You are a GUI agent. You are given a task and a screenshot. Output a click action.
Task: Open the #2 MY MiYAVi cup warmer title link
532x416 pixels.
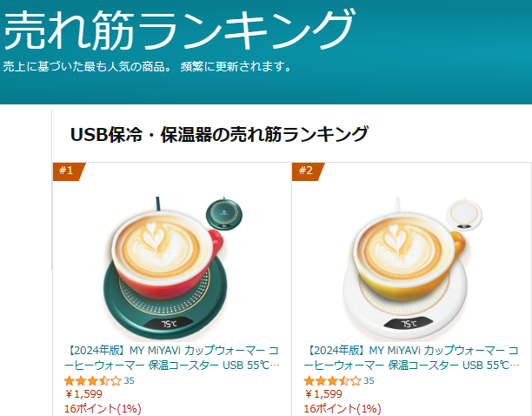(x=411, y=358)
